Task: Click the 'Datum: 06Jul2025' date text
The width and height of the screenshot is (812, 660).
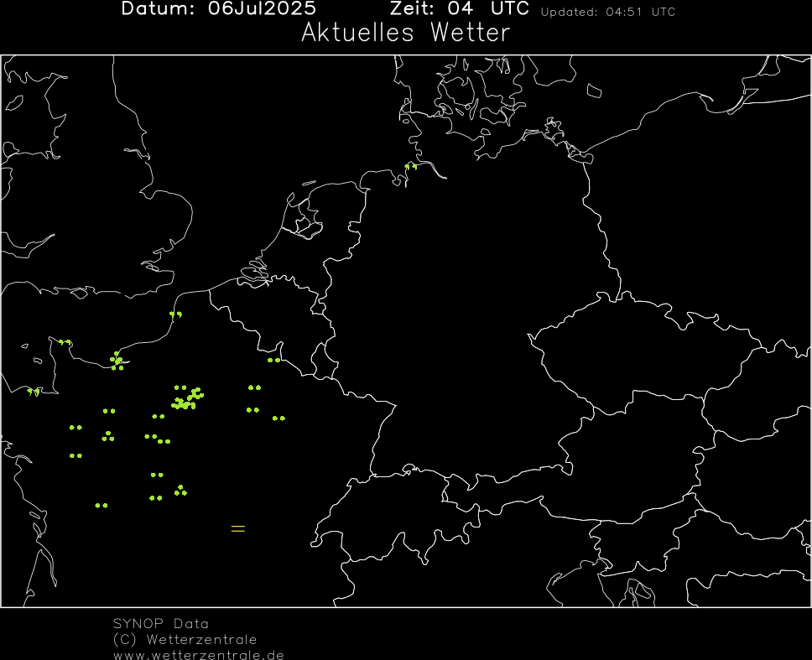Action: 219,8
